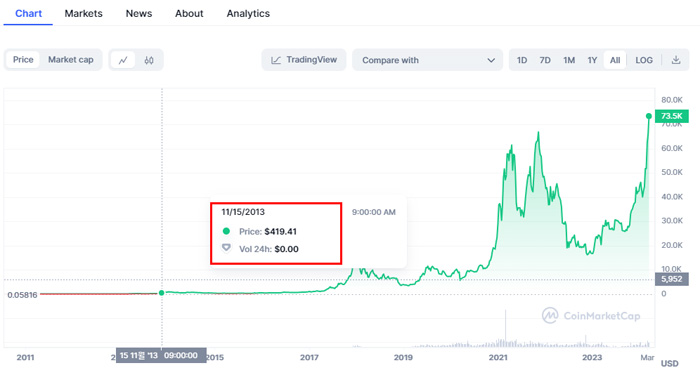Click the green data point at 11/15/2013
The image size is (700, 375).
(x=162, y=293)
